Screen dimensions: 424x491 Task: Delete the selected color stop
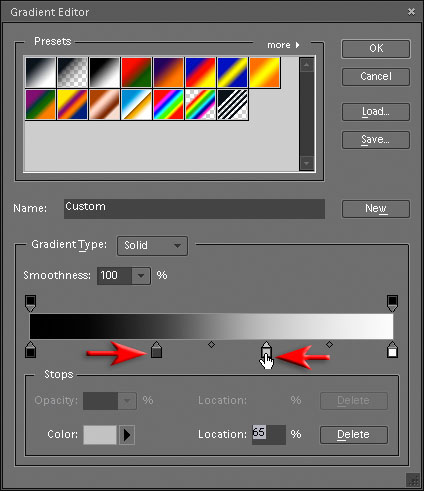pos(354,435)
